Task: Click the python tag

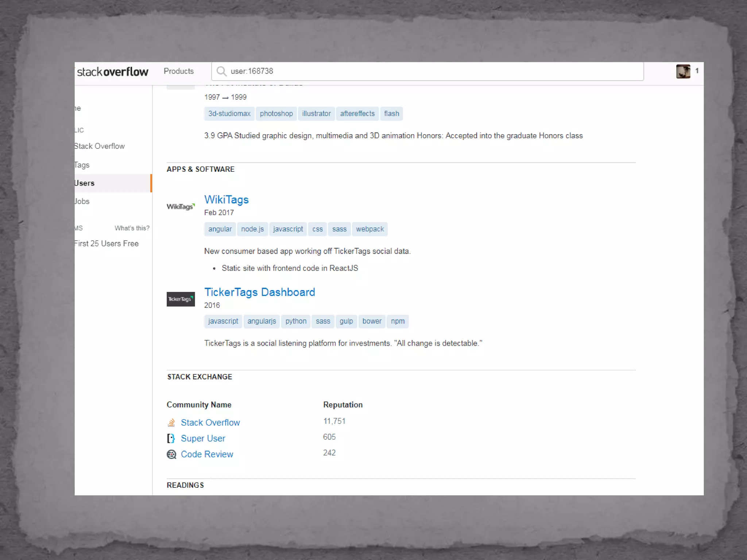Action: pyautogui.click(x=295, y=321)
